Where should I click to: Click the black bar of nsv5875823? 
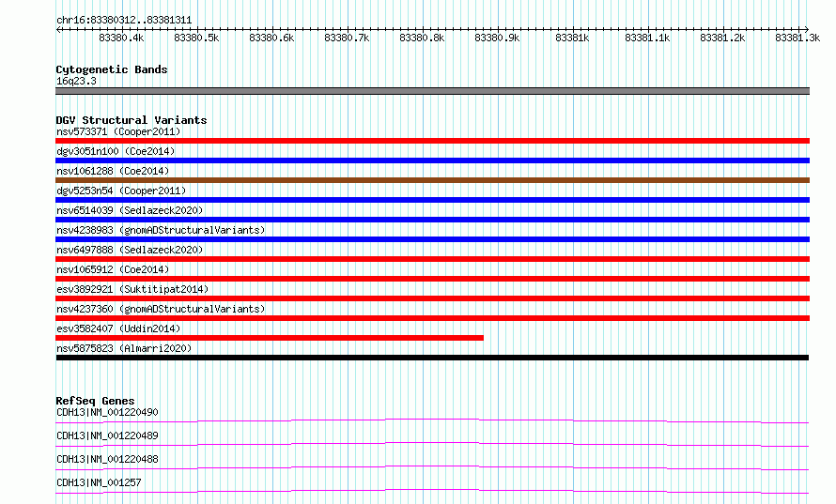[x=432, y=358]
